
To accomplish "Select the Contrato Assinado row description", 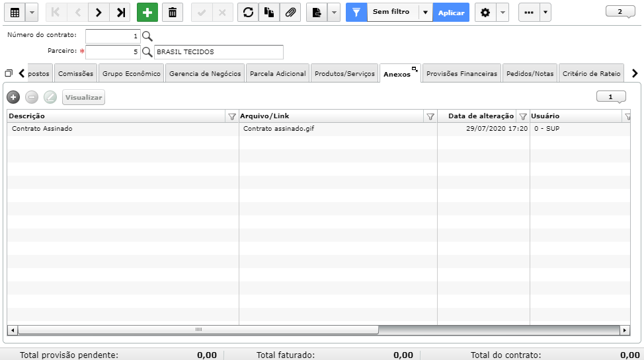I will click(122, 129).
